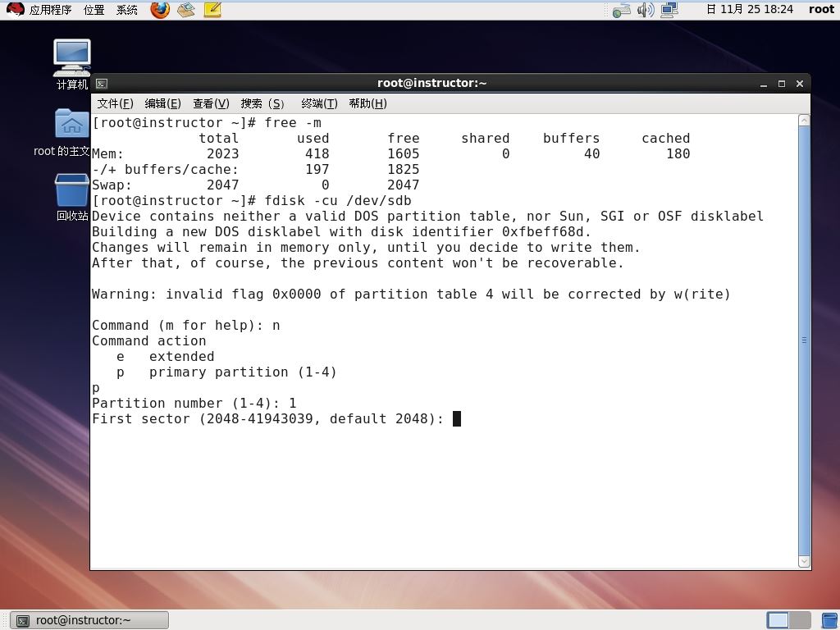Click the terminal window menu icon in titlebar
This screenshot has width=840, height=630.
pyautogui.click(x=101, y=84)
